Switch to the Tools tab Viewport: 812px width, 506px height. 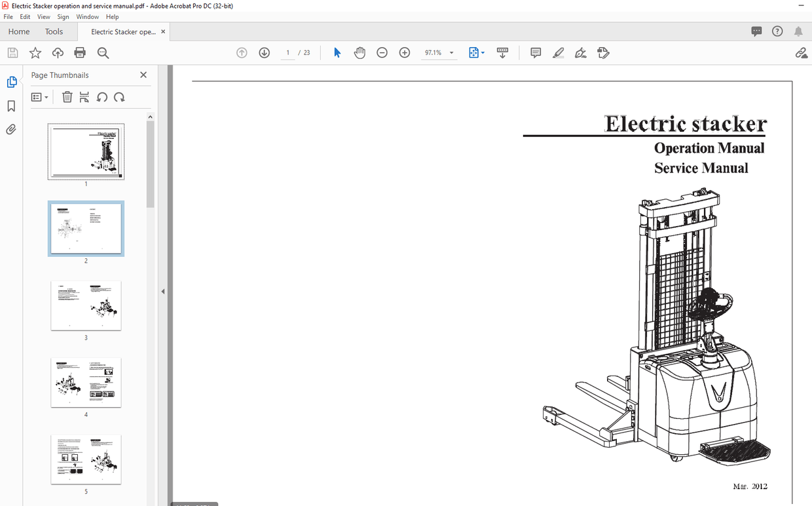click(54, 31)
